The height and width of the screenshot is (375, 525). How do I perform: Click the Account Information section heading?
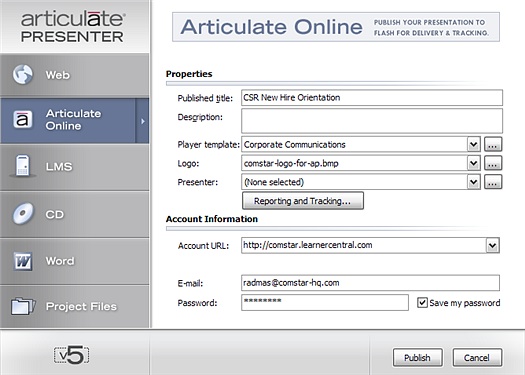click(212, 219)
